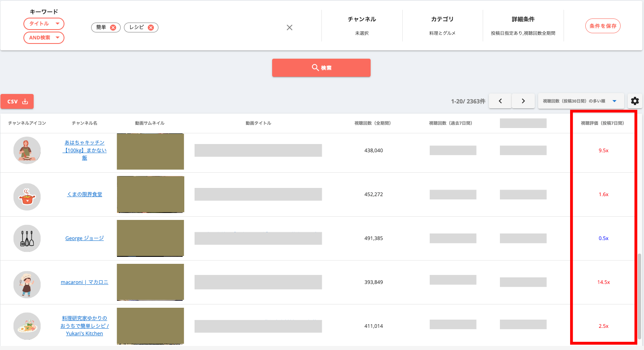The image size is (644, 350).
Task: Go to the next results page
Action: 523,101
